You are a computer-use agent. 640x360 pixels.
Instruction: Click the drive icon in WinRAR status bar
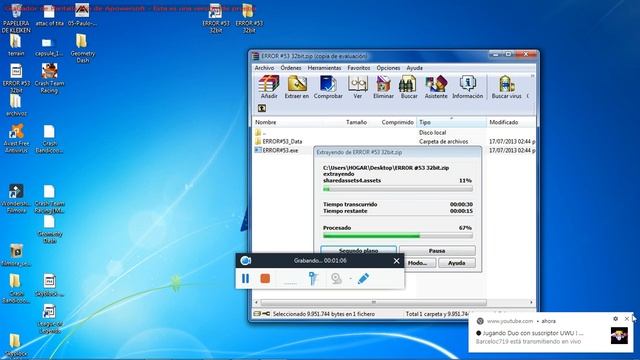point(257,314)
